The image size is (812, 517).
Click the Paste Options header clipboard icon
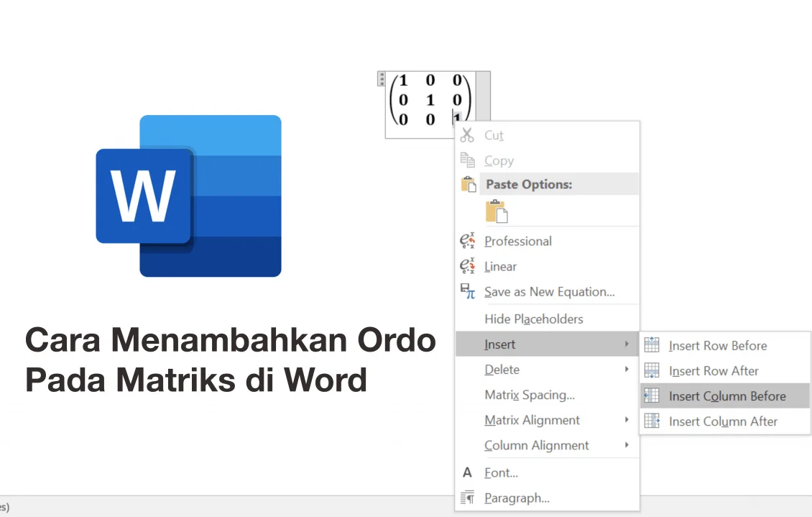coord(468,184)
